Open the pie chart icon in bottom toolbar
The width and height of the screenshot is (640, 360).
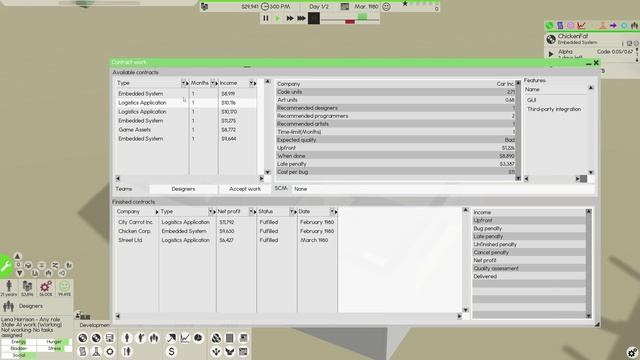198,338
